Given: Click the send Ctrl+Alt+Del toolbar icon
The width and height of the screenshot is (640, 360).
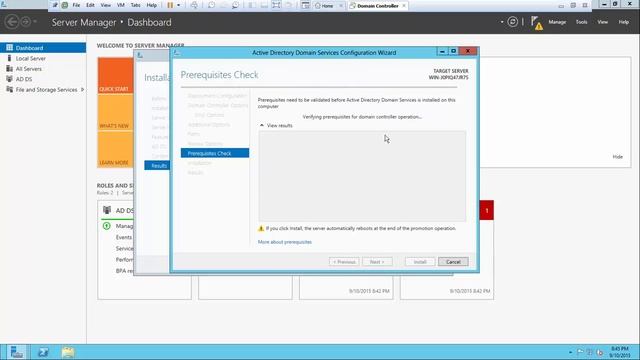Looking at the screenshot, I should tap(194, 5).
